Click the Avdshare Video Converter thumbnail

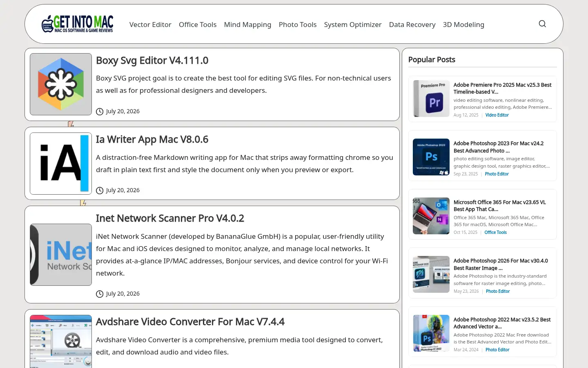[61, 341]
